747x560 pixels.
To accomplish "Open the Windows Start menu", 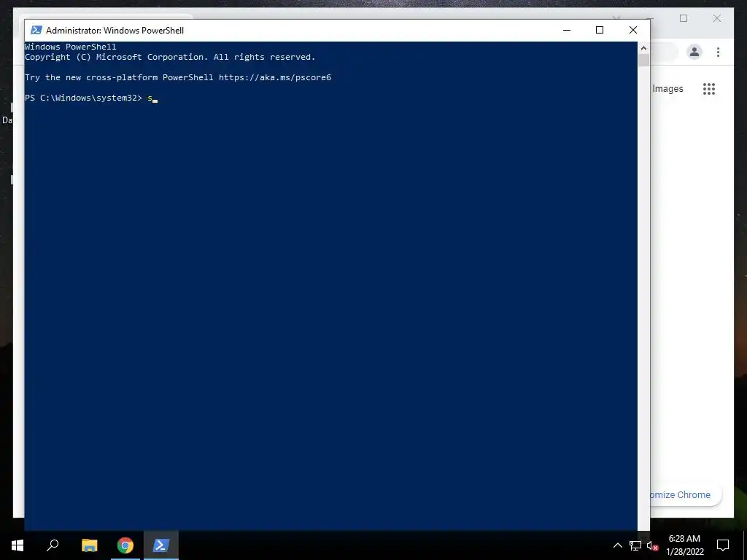I will pos(18,545).
